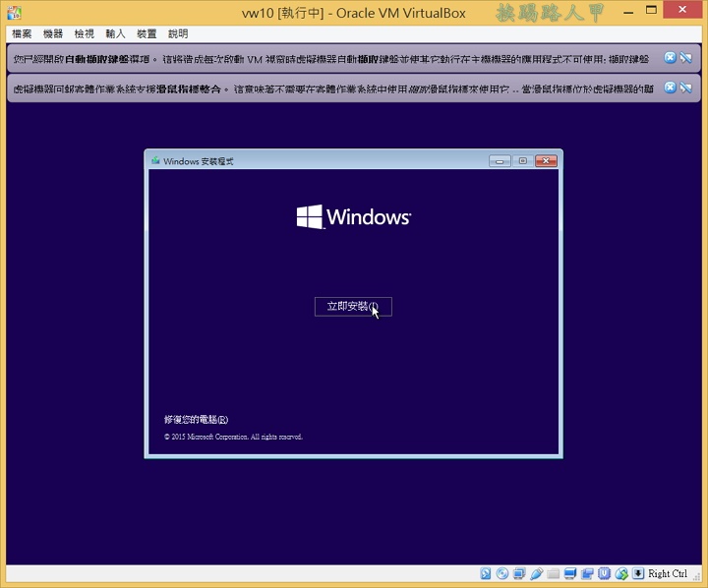Suppress future mouse integration notifications

tap(686, 88)
